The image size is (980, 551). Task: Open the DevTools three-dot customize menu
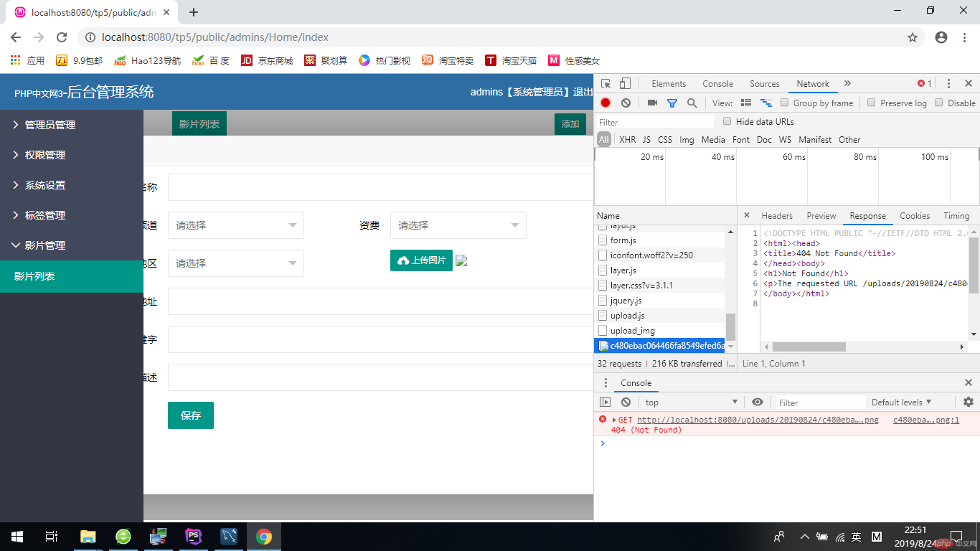(x=948, y=84)
